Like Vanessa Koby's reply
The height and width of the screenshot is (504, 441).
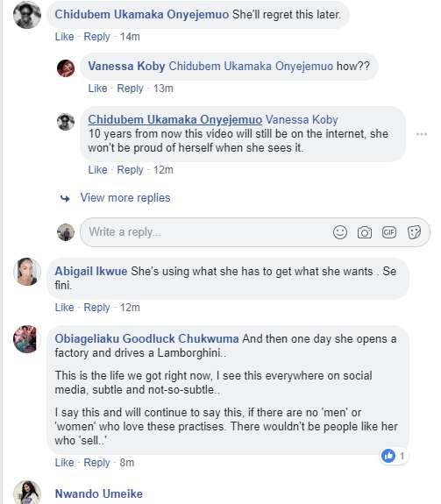tap(97, 88)
